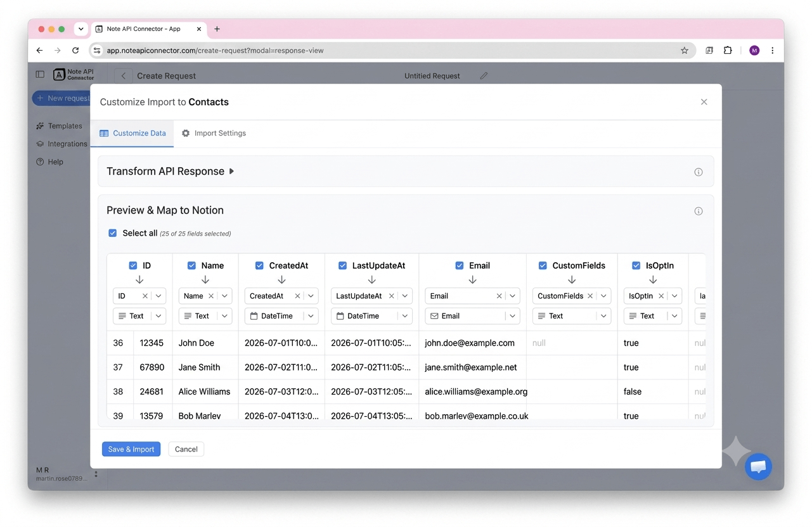Open the browser tab search dropdown arrow
Screen dimensions: 812x527
tap(81, 29)
